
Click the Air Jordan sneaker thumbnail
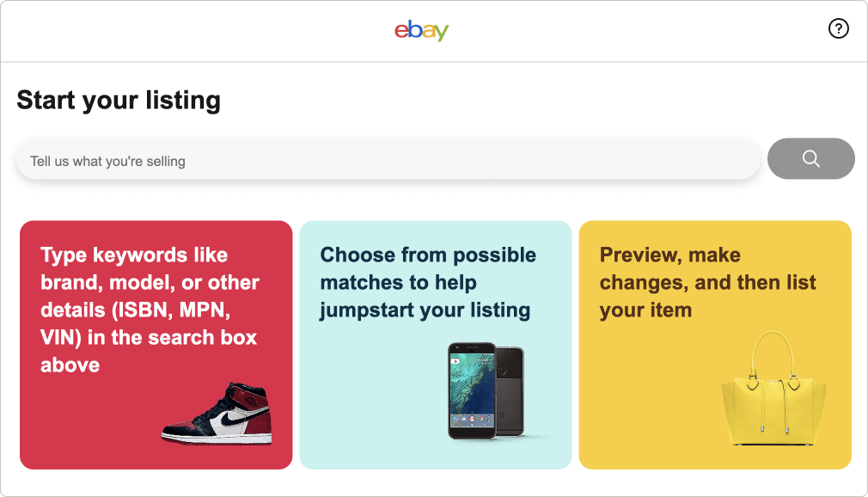(217, 413)
